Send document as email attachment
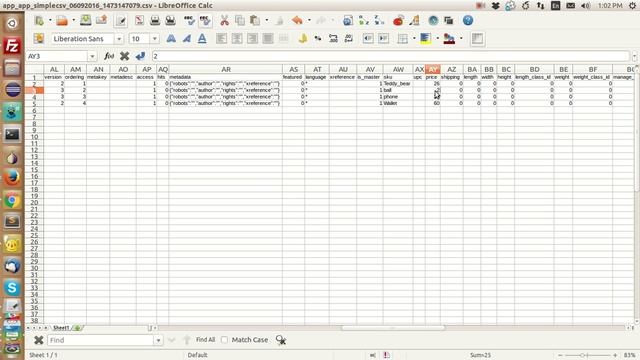 [101, 20]
